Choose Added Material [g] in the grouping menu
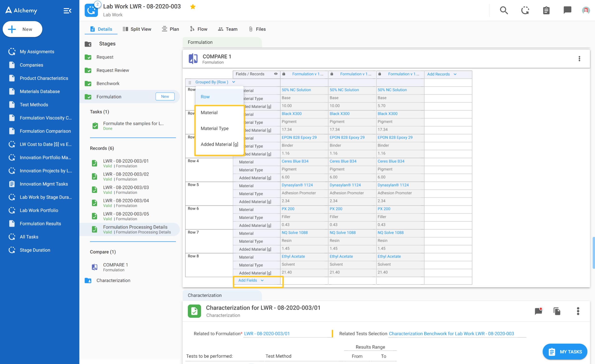Viewport: 595px width, 364px height. pos(219,144)
